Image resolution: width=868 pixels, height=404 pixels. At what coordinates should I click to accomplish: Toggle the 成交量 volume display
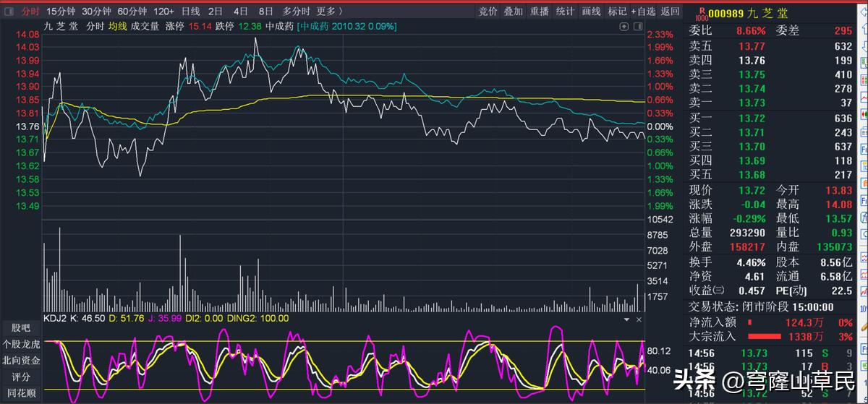(x=145, y=26)
